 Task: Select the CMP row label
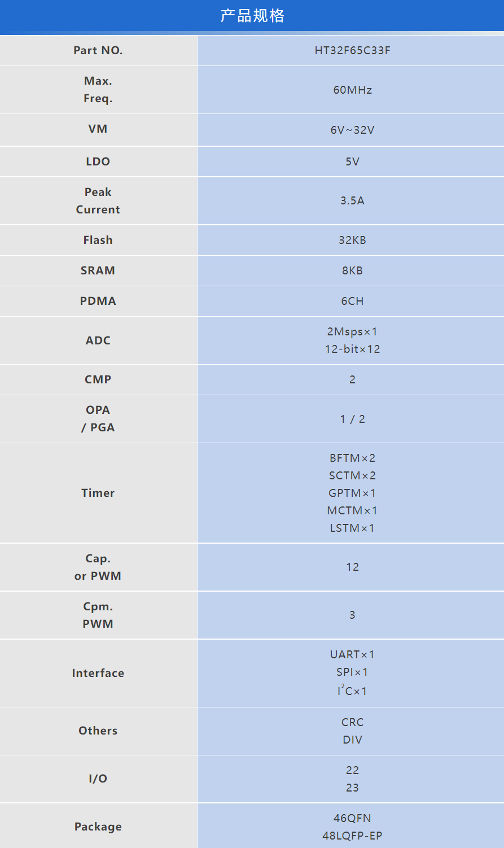[98, 379]
